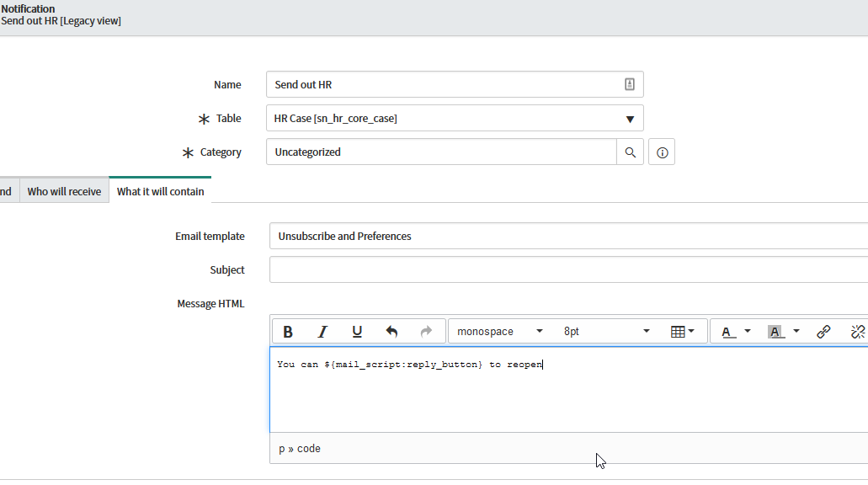The height and width of the screenshot is (485, 868).
Task: Click the Table field label
Action: 229,119
